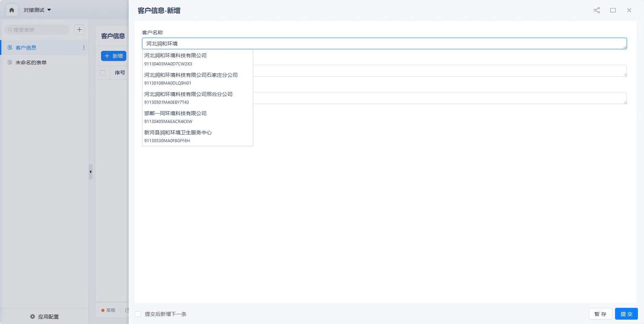This screenshot has width=644, height=324.
Task: Choose suggestion 河北润和环境科技有限公司
Action: pos(197,59)
